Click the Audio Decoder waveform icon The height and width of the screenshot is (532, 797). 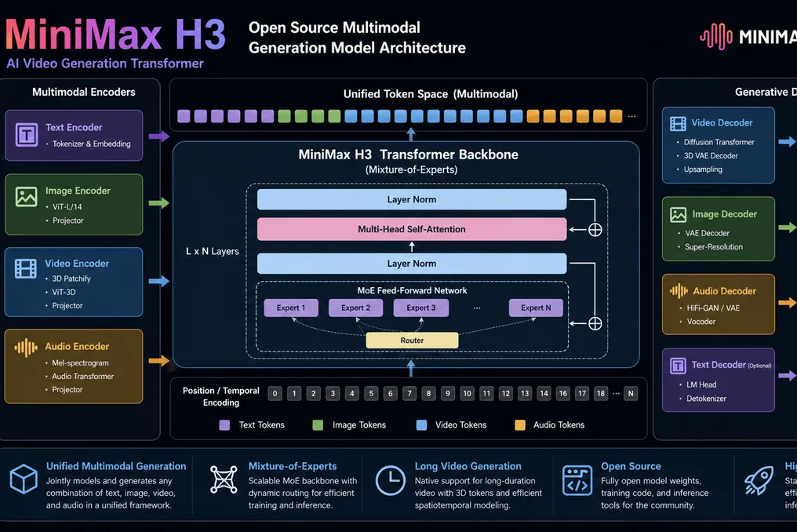tap(679, 291)
